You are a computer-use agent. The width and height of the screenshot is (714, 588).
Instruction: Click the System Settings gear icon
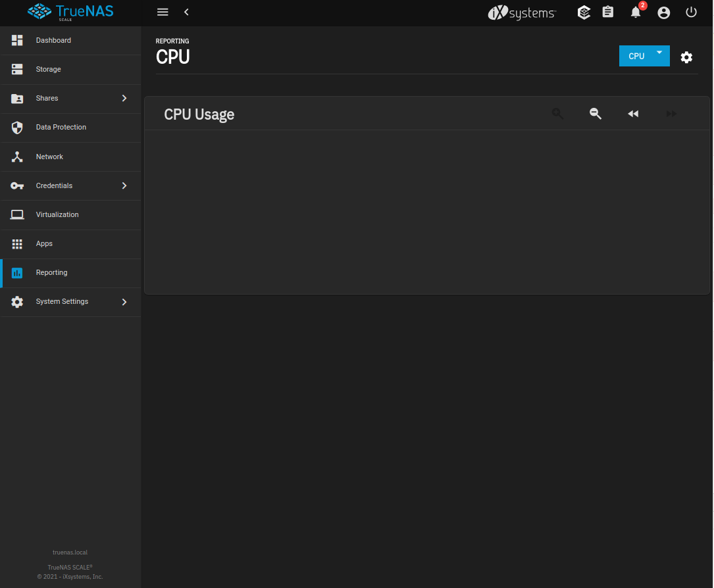click(17, 302)
